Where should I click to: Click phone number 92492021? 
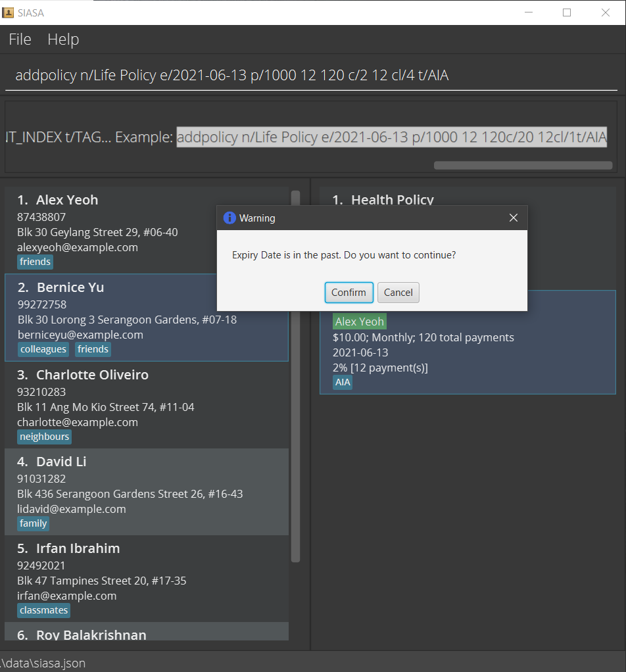click(41, 565)
